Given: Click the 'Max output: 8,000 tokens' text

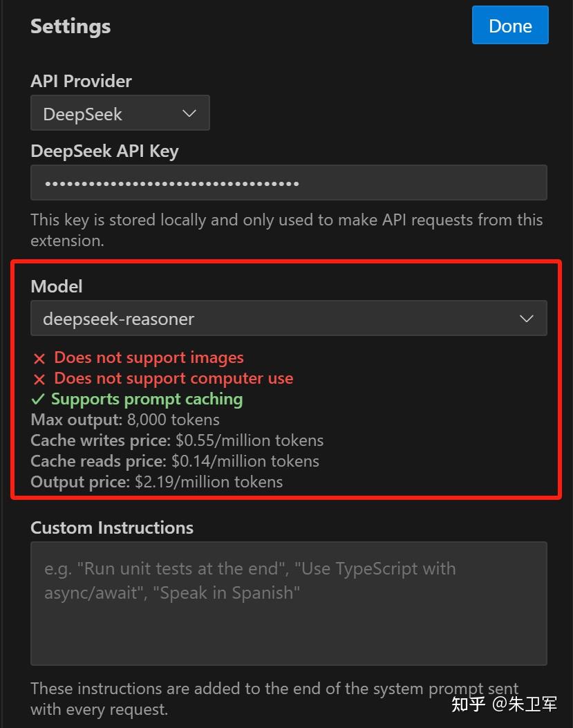Looking at the screenshot, I should [x=124, y=420].
